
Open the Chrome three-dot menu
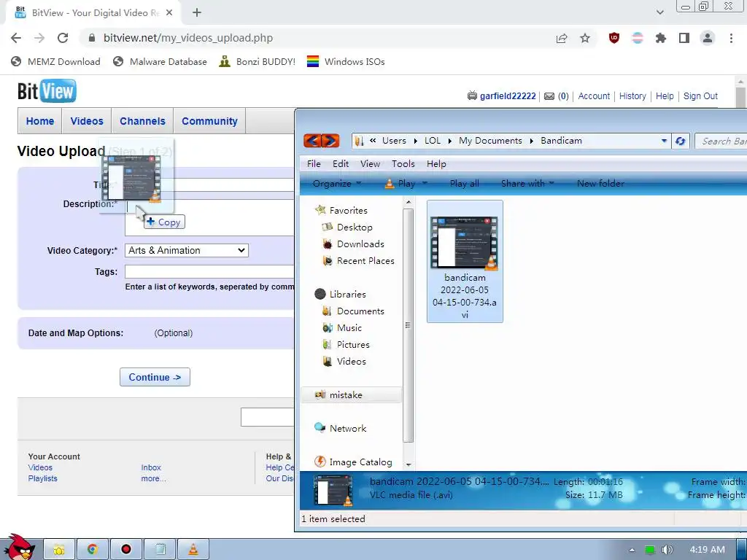tap(731, 38)
